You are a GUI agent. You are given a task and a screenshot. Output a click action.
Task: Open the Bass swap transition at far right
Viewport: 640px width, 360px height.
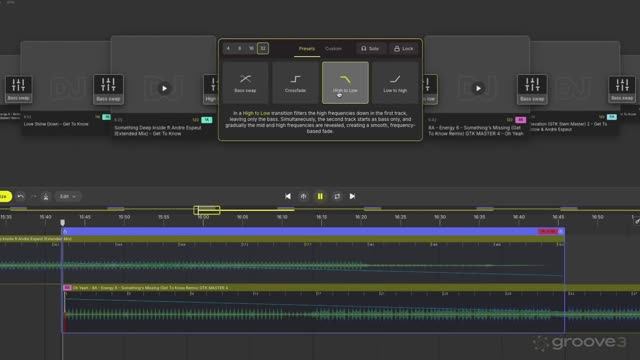[622, 89]
